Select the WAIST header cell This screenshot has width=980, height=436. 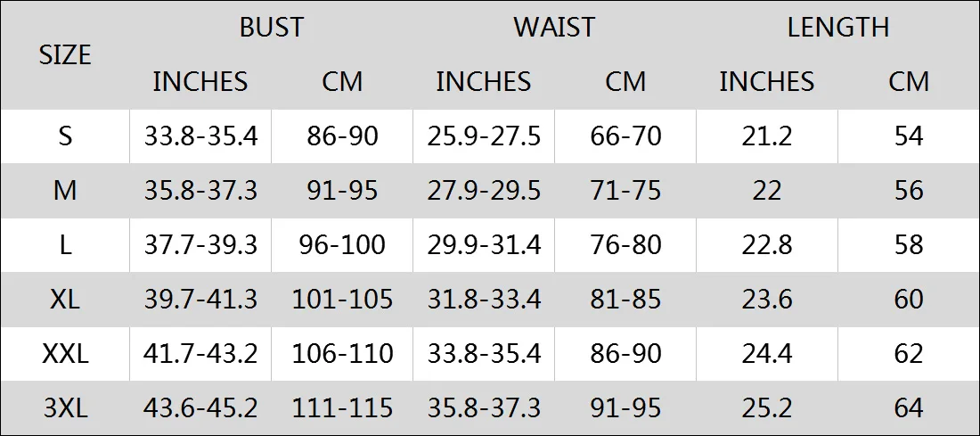coord(554,28)
